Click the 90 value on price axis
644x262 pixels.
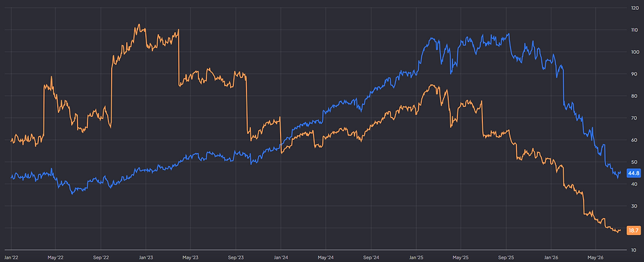[x=635, y=74]
